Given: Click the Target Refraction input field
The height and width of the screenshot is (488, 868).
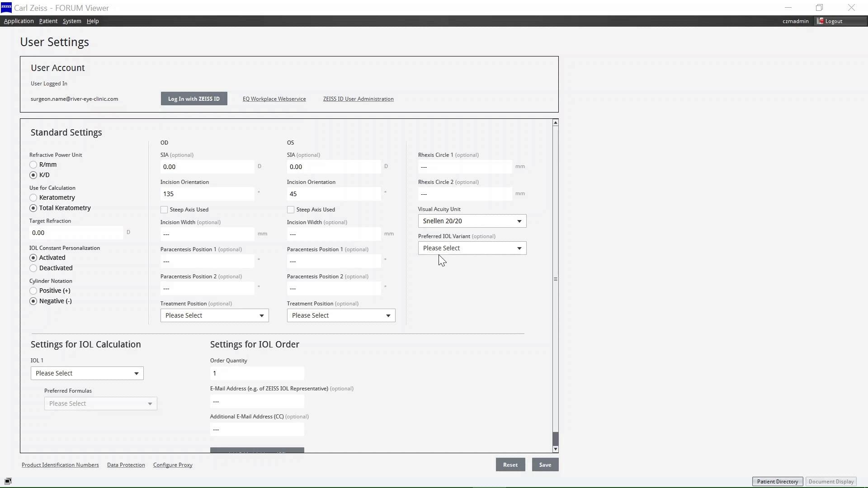Looking at the screenshot, I should [x=76, y=233].
